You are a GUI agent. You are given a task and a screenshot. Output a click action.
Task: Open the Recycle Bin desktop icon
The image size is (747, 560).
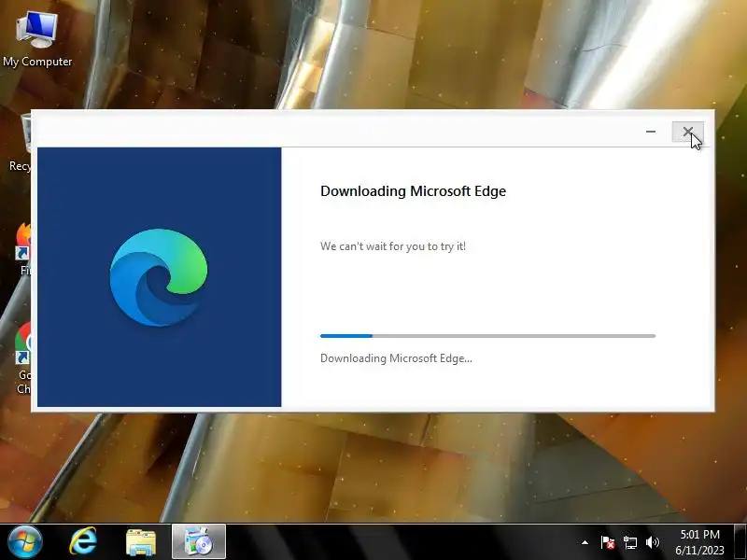(20, 143)
